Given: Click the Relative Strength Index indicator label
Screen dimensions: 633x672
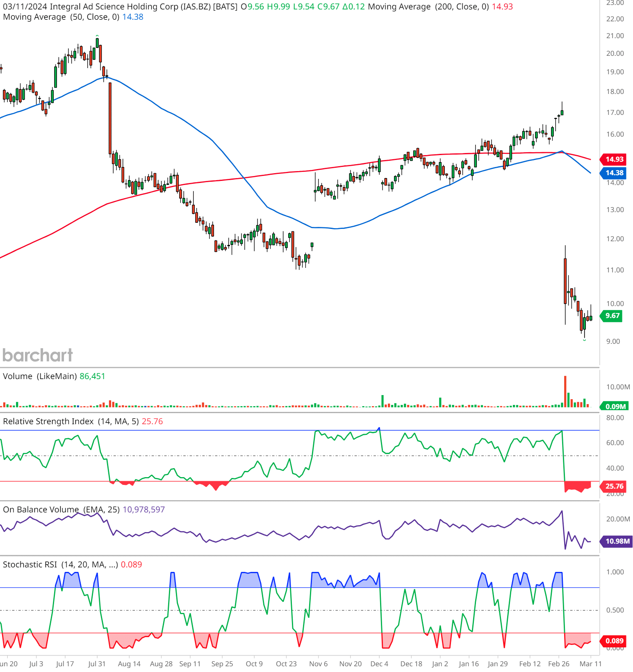Looking at the screenshot, I should (71, 421).
